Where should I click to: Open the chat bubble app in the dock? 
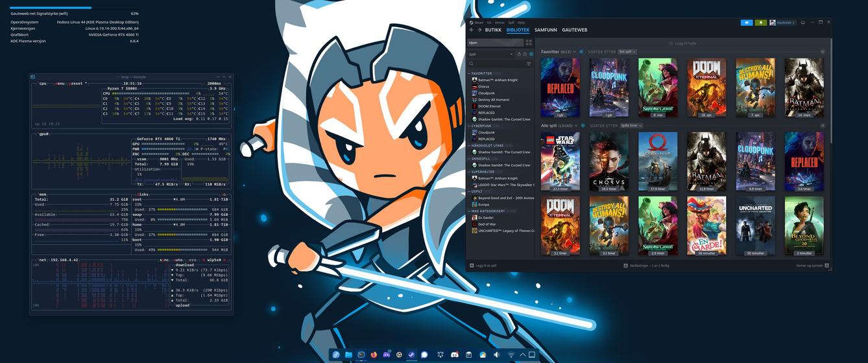(x=424, y=355)
